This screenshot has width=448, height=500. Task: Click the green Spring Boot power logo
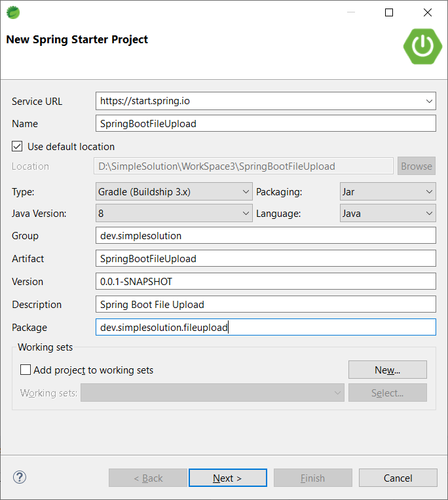pyautogui.click(x=422, y=47)
